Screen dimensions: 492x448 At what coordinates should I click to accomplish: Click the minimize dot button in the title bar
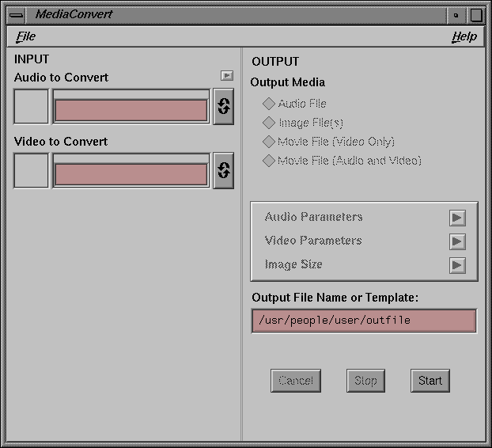(456, 15)
